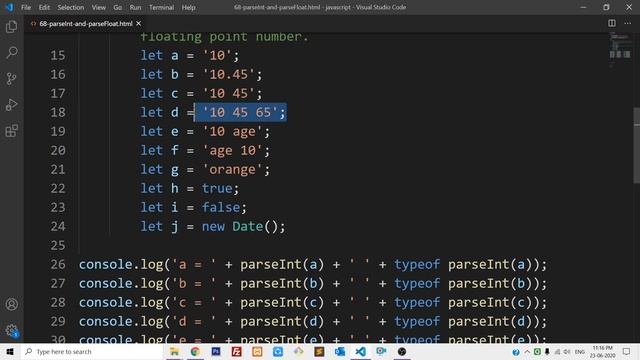Click the network icon in system tray
The height and width of the screenshot is (360, 640).
557,351
